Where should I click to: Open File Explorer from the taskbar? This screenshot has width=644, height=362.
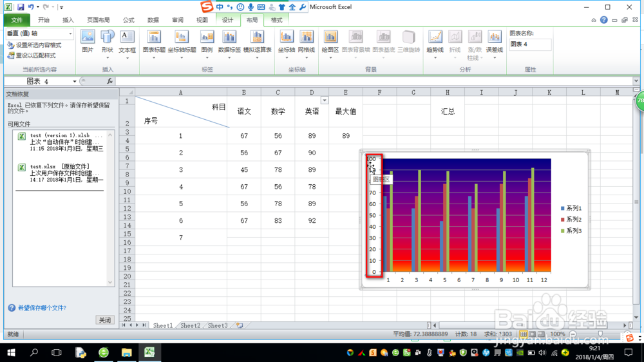coord(126,352)
